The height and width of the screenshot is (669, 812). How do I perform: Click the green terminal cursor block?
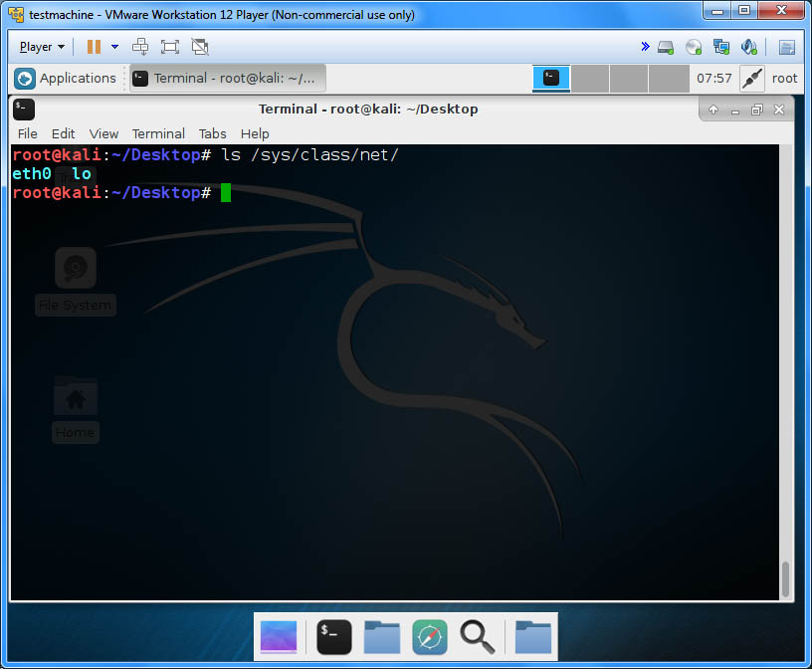coord(226,193)
